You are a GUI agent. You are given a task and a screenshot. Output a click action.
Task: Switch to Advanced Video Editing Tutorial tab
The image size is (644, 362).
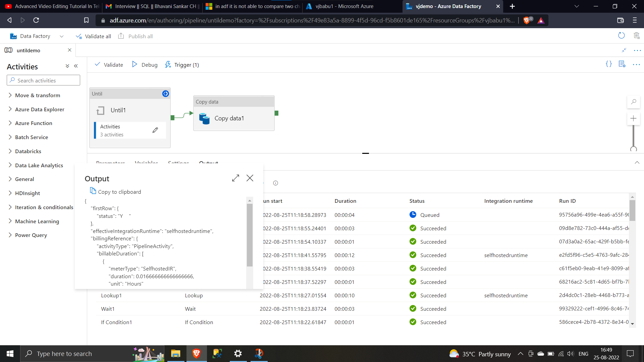52,6
